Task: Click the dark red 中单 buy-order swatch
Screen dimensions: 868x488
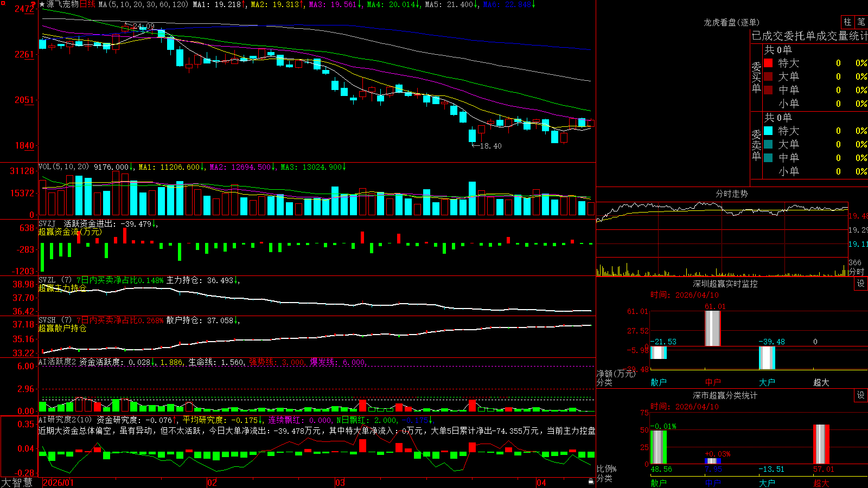Action: tap(768, 89)
